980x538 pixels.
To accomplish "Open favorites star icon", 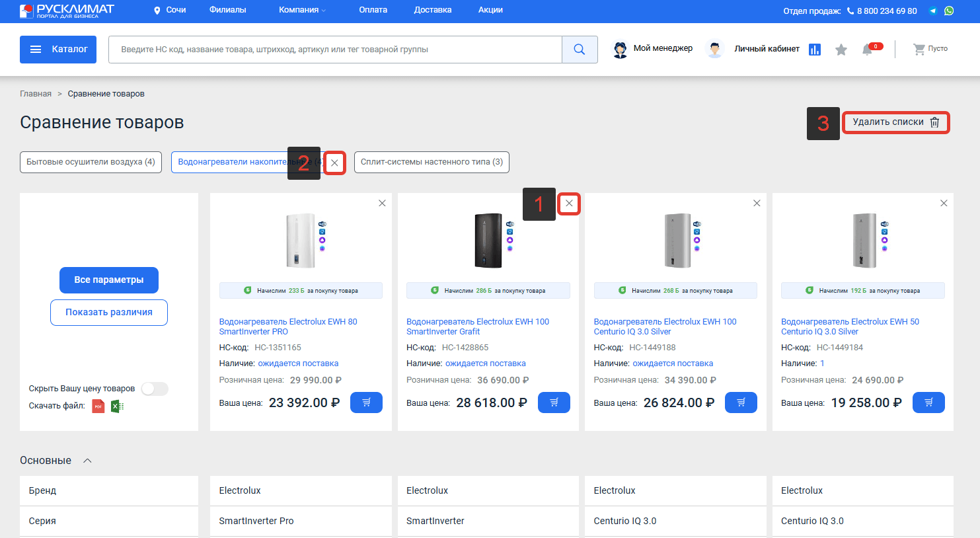I will click(x=841, y=50).
